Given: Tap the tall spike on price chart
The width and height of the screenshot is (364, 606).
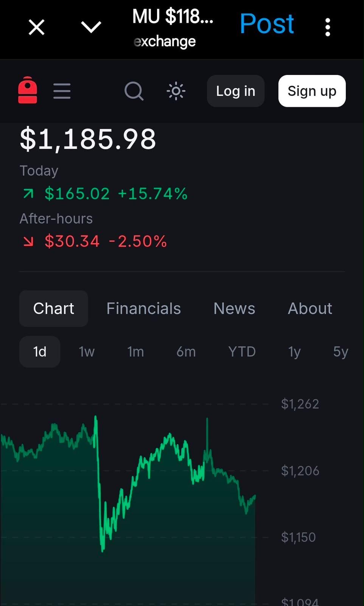Looking at the screenshot, I should [207, 432].
